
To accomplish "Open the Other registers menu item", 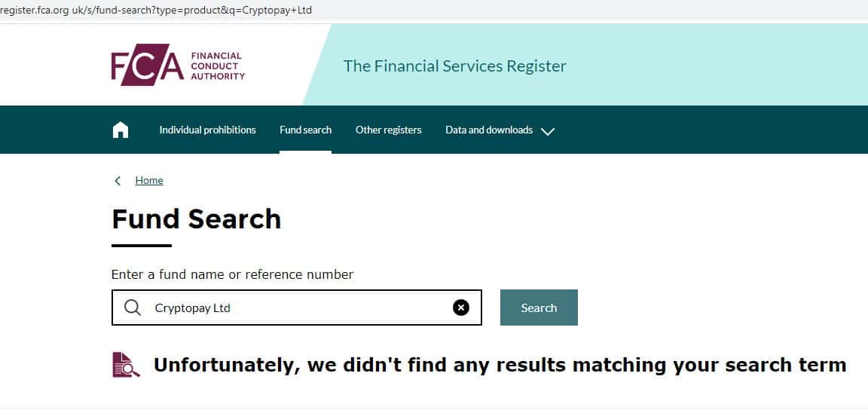I will (x=388, y=130).
